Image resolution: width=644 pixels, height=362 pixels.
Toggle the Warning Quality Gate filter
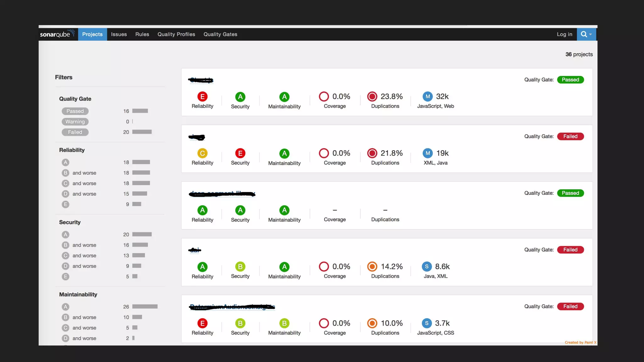point(75,122)
